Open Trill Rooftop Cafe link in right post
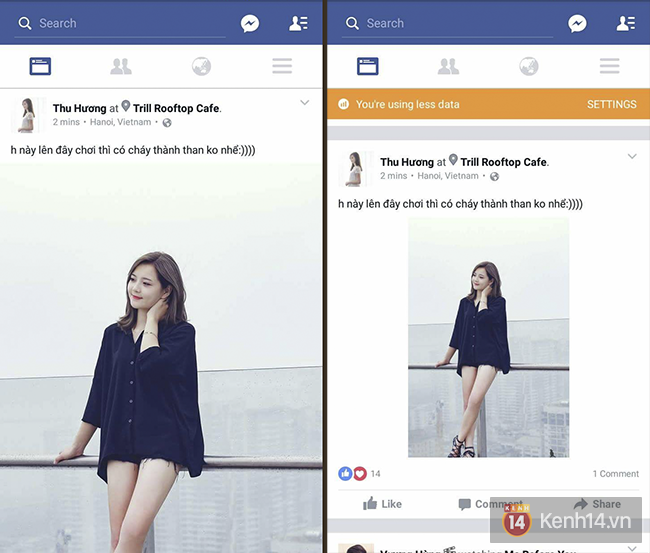The width and height of the screenshot is (650, 553). coord(504,162)
